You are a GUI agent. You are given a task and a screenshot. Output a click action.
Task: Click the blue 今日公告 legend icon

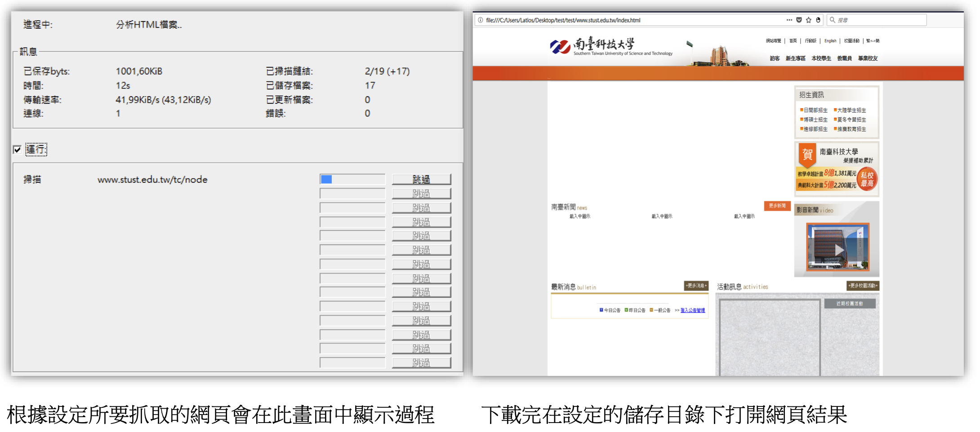601,310
